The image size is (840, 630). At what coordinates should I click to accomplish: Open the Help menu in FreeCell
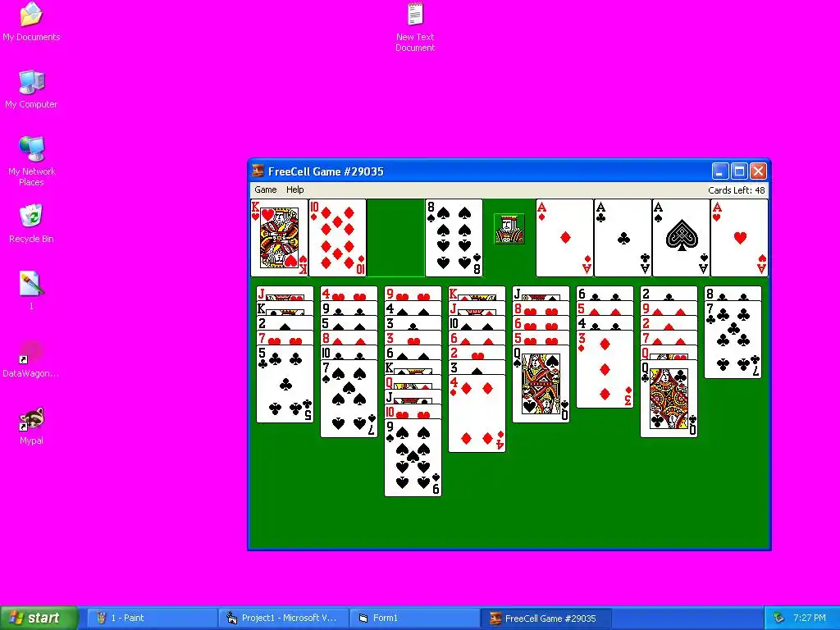294,189
